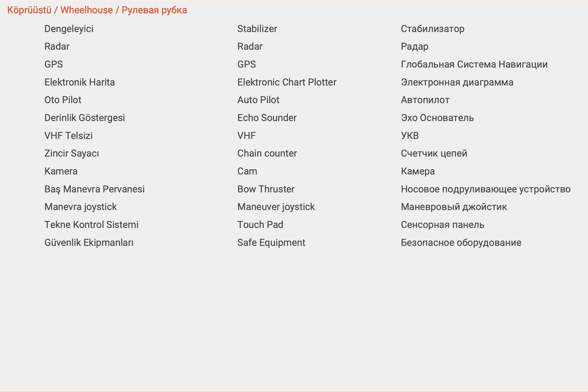Click the Köprüüstü / Wheelhouse section heading
The width and height of the screenshot is (588, 392).
pos(97,10)
